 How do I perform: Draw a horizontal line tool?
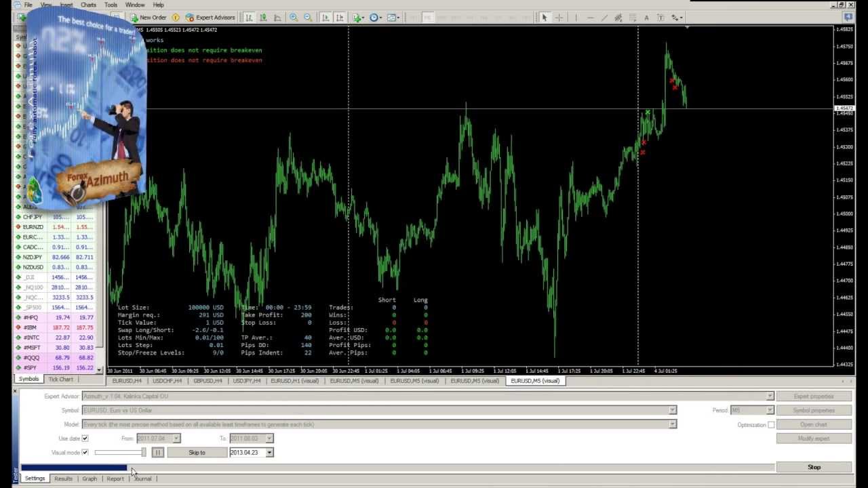(x=590, y=17)
